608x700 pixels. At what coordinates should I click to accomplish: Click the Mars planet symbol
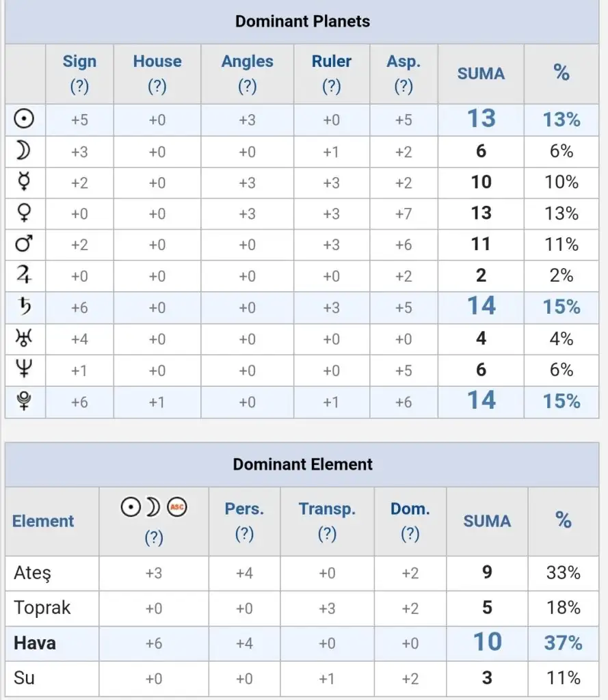click(x=24, y=245)
